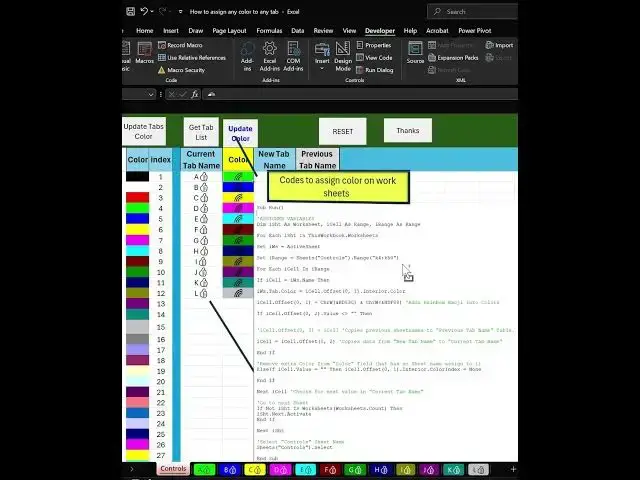
Task: Open Customize Quick Access Toolbar dropdown
Action: pos(180,12)
